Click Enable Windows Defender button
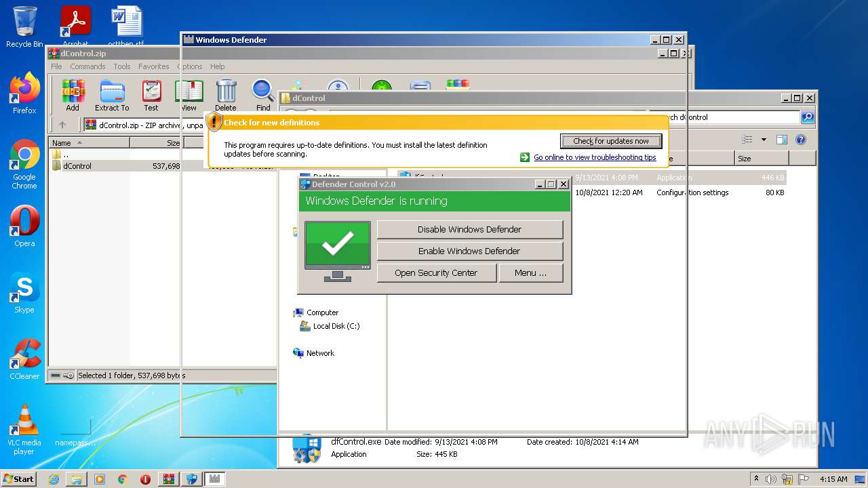Viewport: 868px width, 488px height. 469,251
